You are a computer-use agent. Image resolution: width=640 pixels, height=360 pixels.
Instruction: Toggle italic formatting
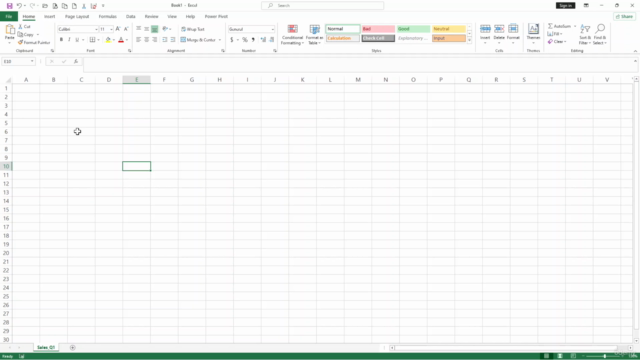69,40
